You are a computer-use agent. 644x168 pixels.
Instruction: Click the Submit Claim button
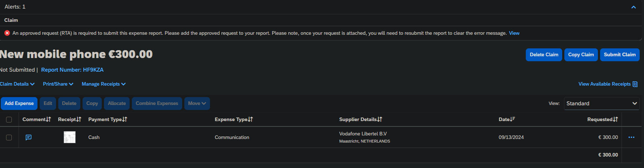coord(619,55)
